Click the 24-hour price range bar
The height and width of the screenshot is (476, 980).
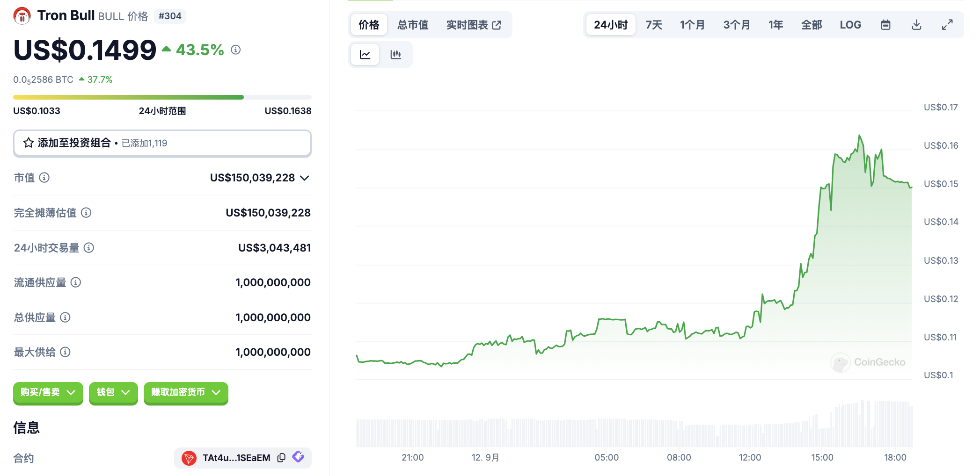click(162, 97)
